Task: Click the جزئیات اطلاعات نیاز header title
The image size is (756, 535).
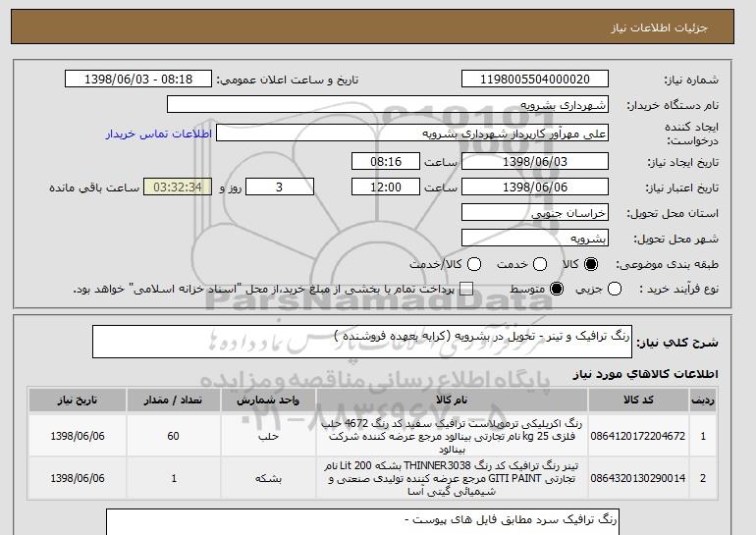Action: click(659, 27)
